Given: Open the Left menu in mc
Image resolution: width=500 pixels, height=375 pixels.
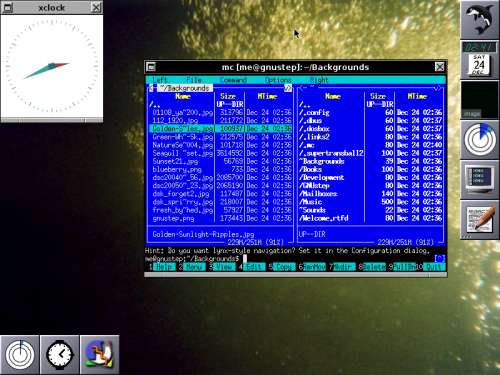Looking at the screenshot, I should coord(160,80).
